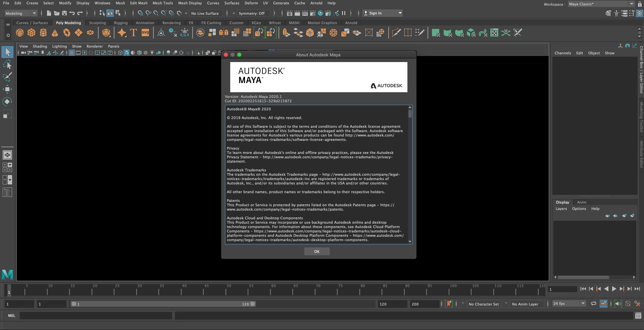Select the Scale tool in the toolbox

(7, 114)
